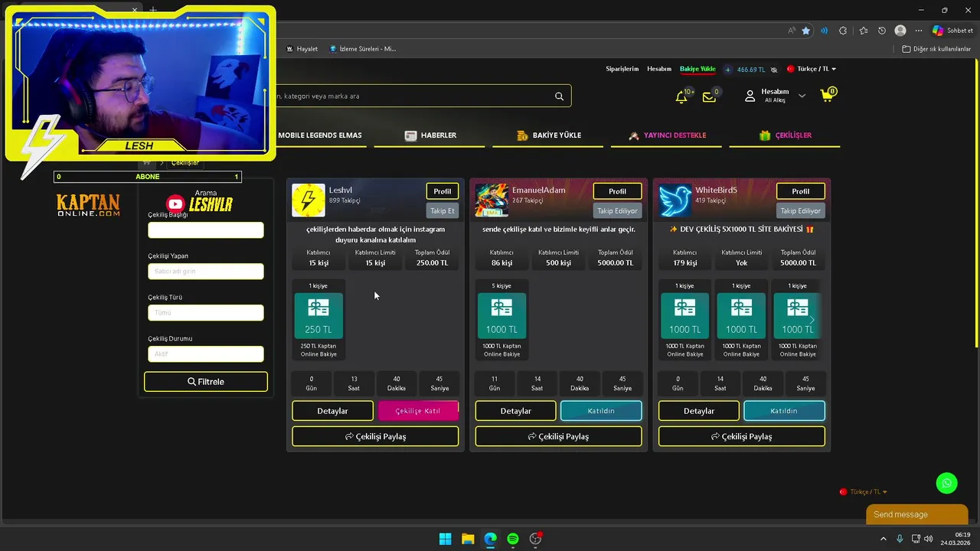Click the search magnifier icon
This screenshot has width=980, height=551.
click(x=559, y=96)
